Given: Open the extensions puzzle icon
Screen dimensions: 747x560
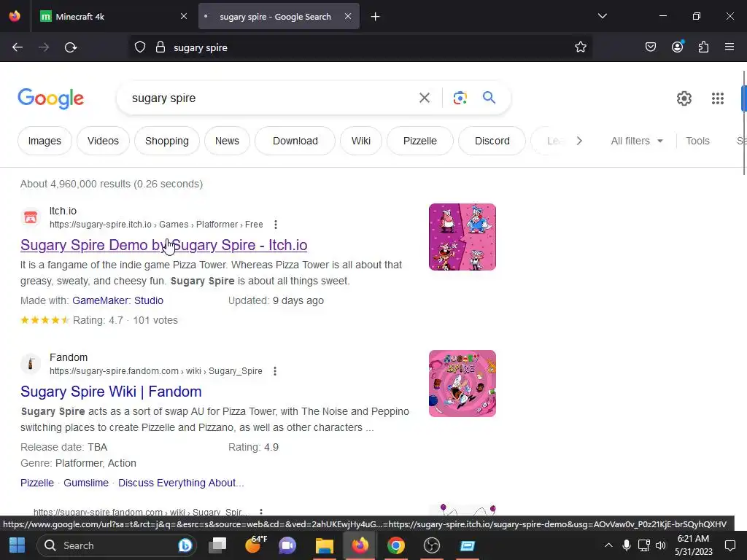Looking at the screenshot, I should click(x=704, y=47).
